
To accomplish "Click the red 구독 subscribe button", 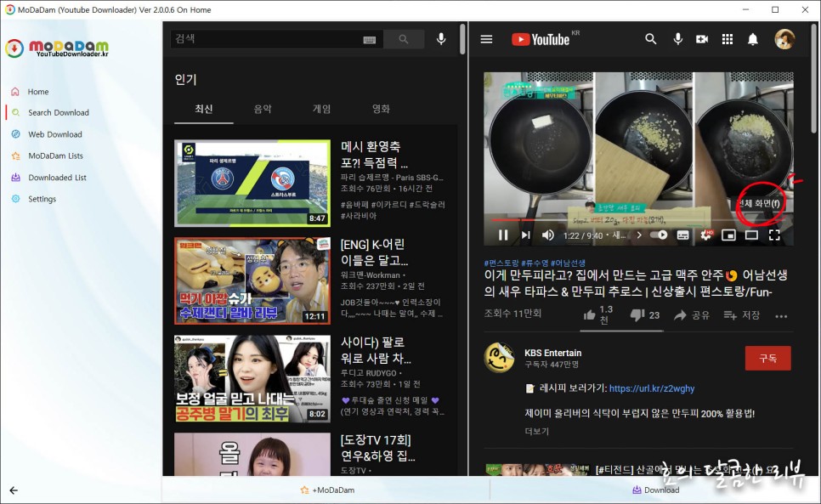I will [767, 358].
